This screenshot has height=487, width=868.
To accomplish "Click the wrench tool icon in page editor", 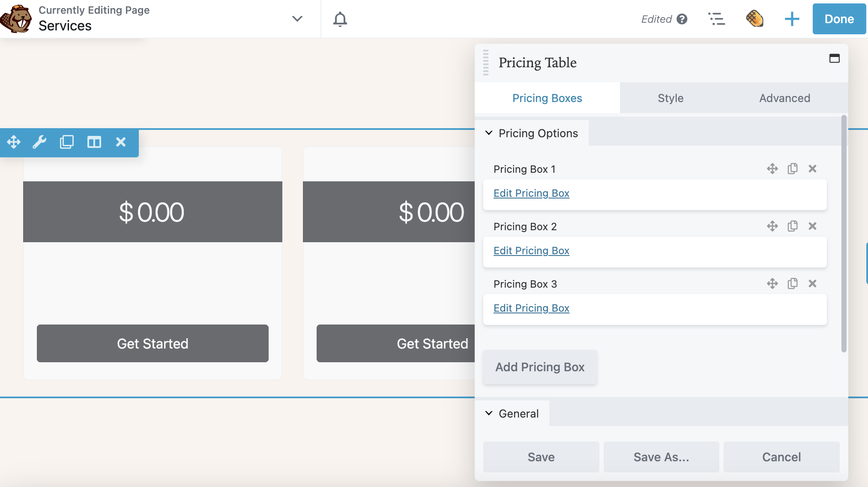I will point(40,141).
